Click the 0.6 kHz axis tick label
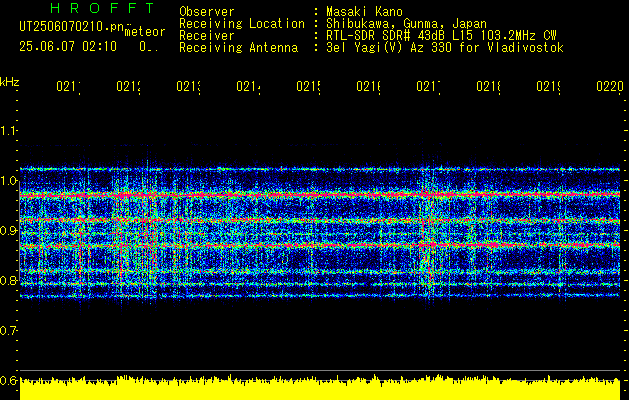This screenshot has height=400, width=629. coord(9,380)
